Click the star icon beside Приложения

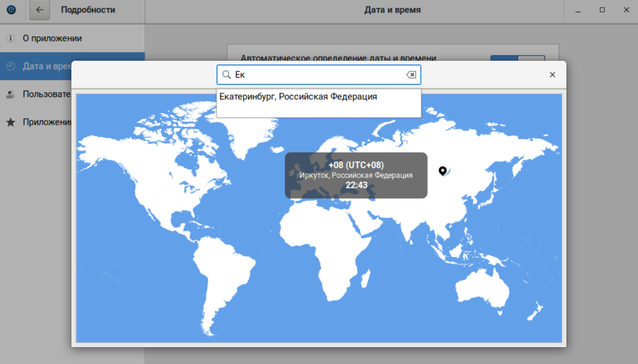click(x=10, y=122)
